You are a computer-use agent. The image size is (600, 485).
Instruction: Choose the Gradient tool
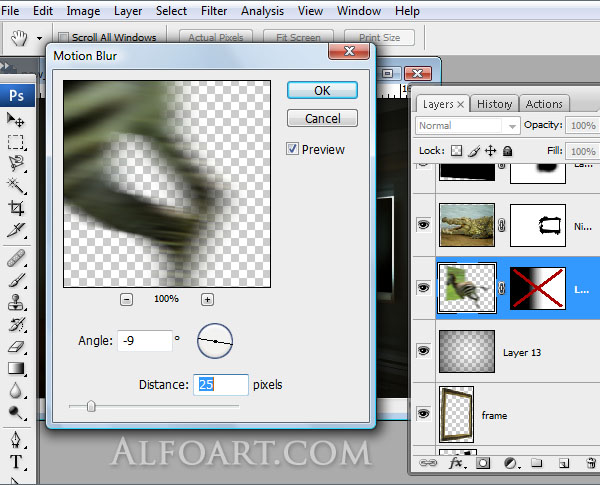(x=16, y=369)
